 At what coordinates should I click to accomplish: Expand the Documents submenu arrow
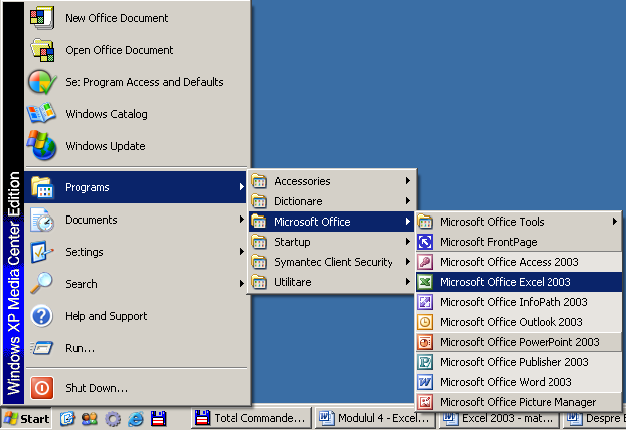242,219
